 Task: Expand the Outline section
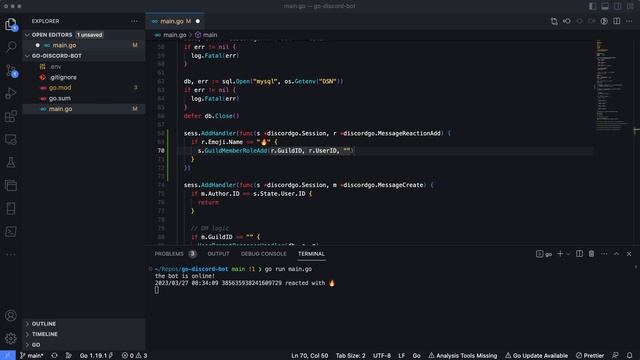point(84,324)
